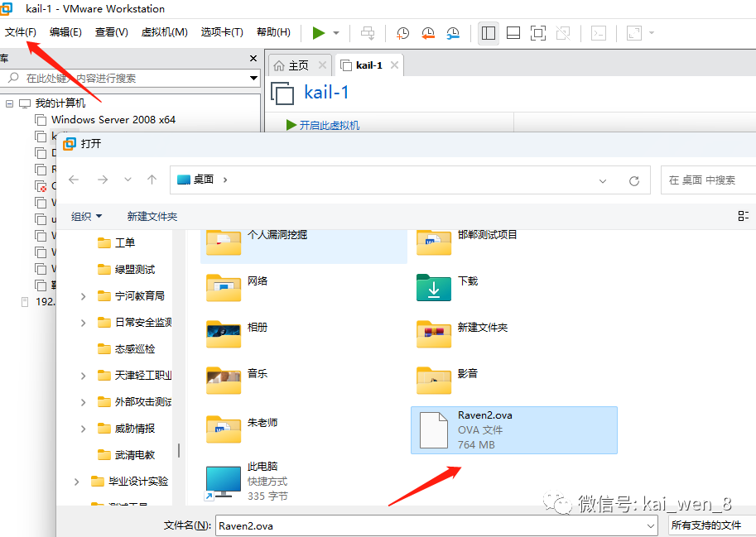Select the 新建文件夹 folder item
Viewport: 756px width, 537px height.
tap(462, 333)
